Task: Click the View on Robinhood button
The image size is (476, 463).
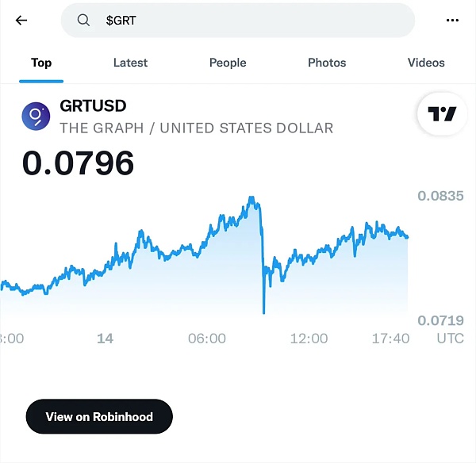Action: point(99,416)
